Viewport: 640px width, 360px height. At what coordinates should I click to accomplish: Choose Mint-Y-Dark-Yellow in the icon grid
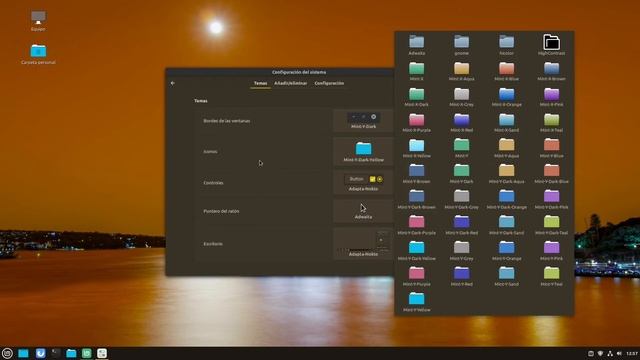coord(416,251)
